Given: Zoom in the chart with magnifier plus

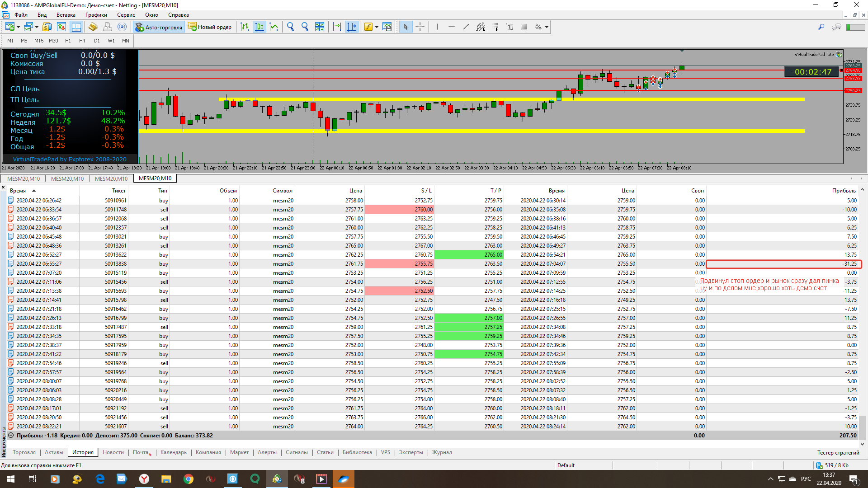Looking at the screenshot, I should tap(291, 27).
